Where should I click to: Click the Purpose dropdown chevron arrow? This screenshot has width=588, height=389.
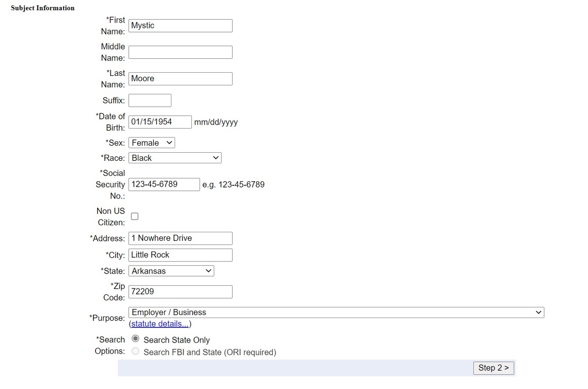click(538, 312)
